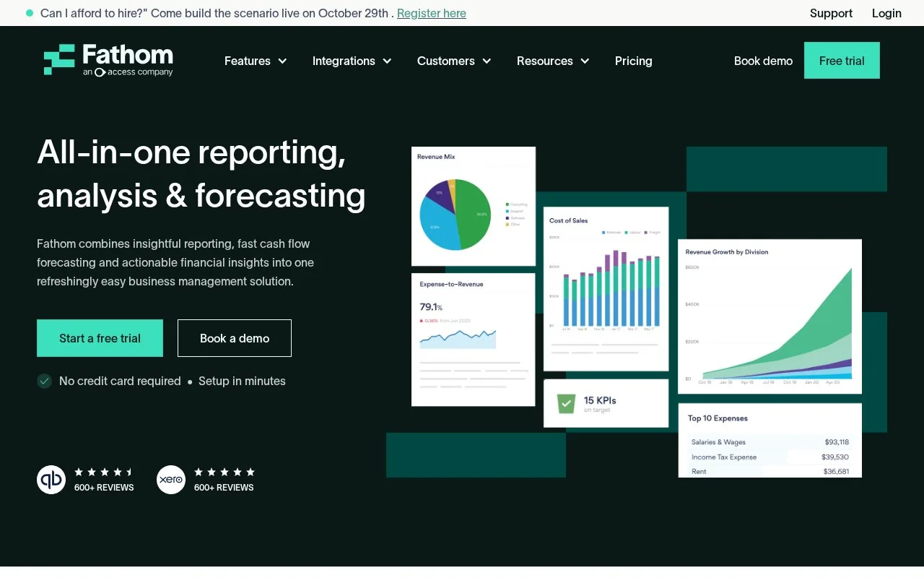Click the All-in-one reporting headline

coord(201,173)
